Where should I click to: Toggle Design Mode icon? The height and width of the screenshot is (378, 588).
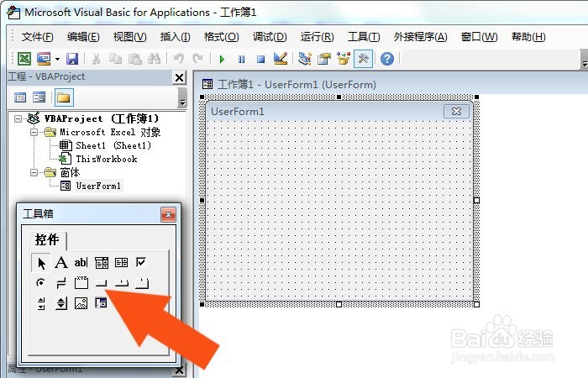point(281,59)
